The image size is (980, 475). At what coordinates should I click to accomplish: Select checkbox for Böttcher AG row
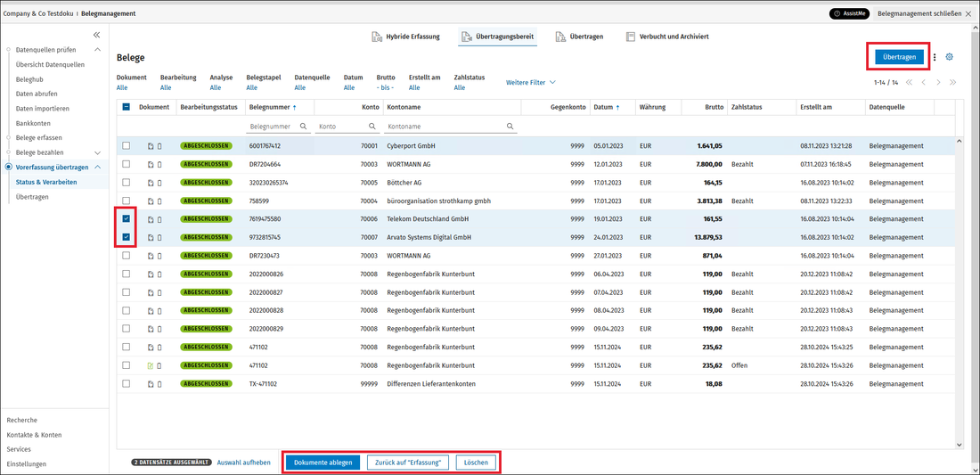pyautogui.click(x=127, y=183)
